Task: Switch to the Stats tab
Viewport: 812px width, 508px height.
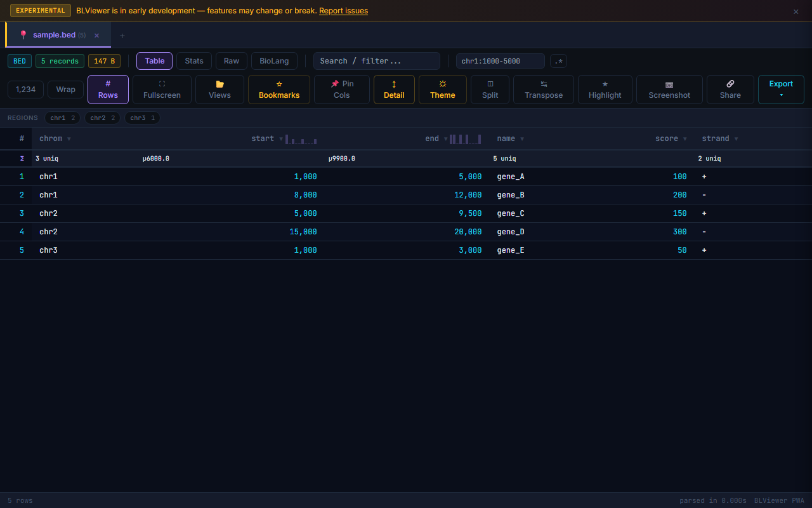Action: click(194, 61)
